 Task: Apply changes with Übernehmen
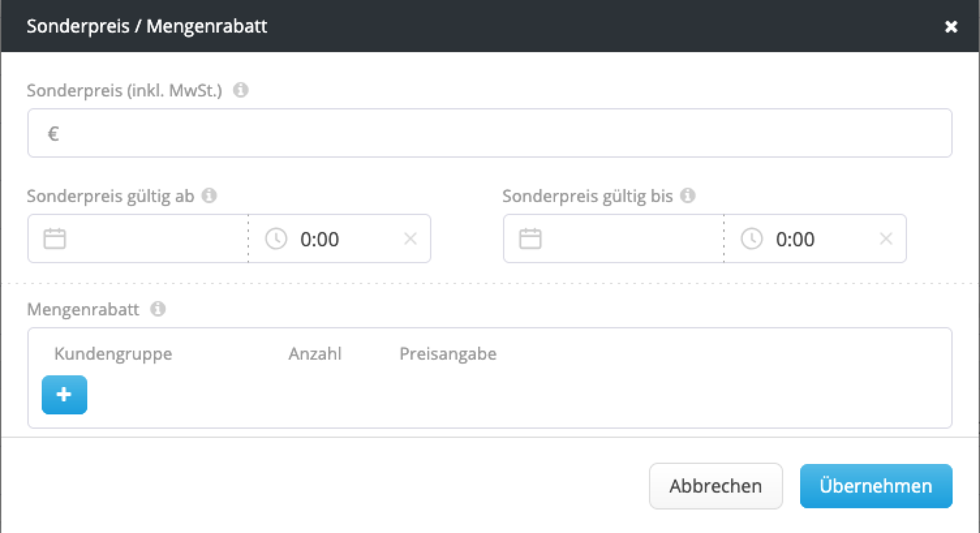pyautogui.click(x=876, y=485)
